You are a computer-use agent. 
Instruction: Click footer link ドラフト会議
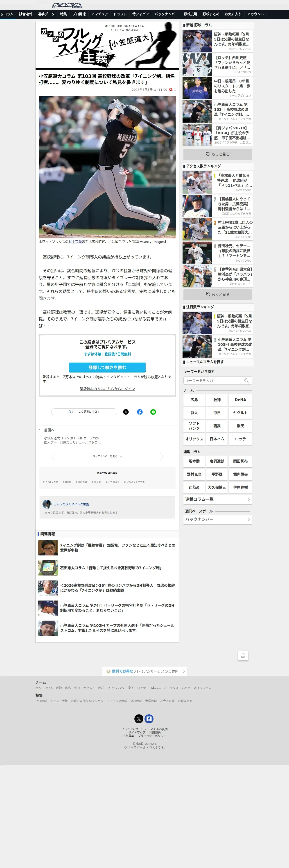point(59,701)
